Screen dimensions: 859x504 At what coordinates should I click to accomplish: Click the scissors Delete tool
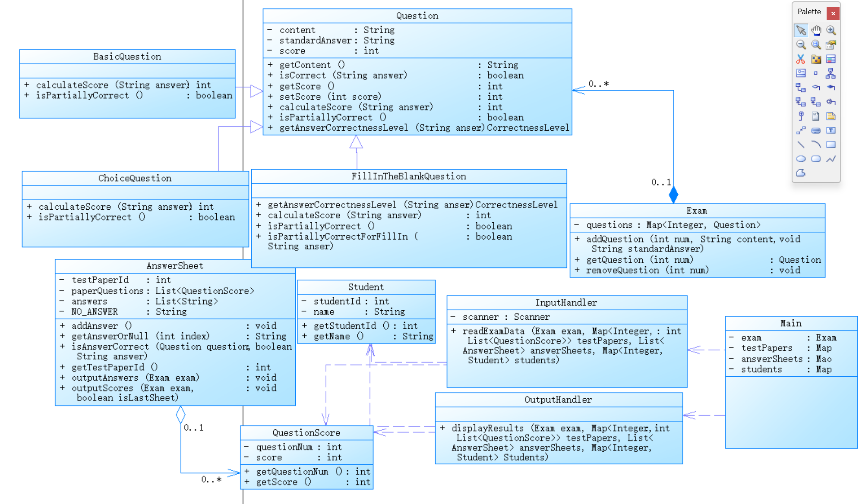click(x=801, y=59)
